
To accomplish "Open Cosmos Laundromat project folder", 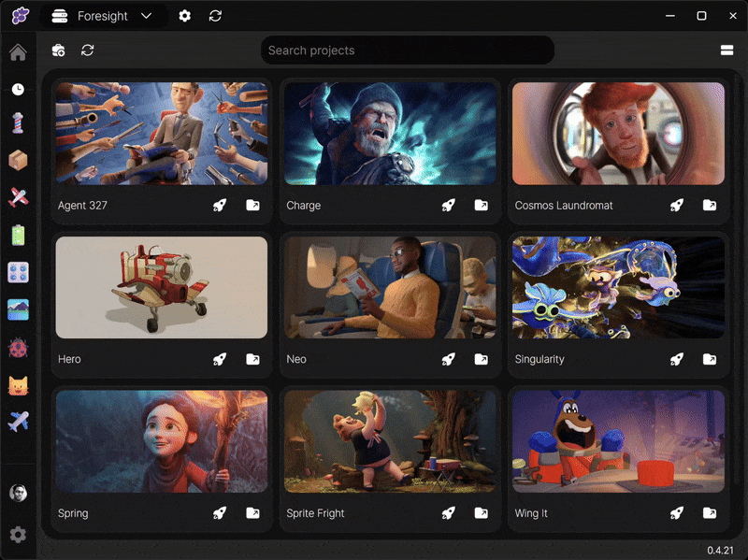I will (710, 205).
